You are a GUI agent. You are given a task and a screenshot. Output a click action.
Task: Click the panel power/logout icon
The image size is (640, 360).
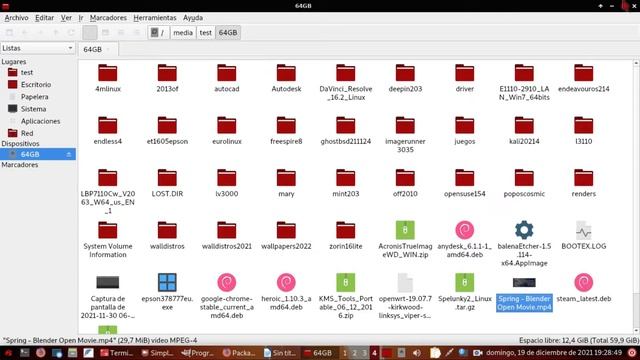coord(632,352)
